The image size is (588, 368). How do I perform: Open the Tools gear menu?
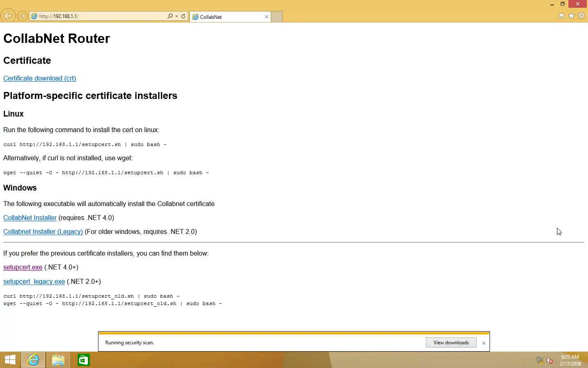pyautogui.click(x=581, y=16)
